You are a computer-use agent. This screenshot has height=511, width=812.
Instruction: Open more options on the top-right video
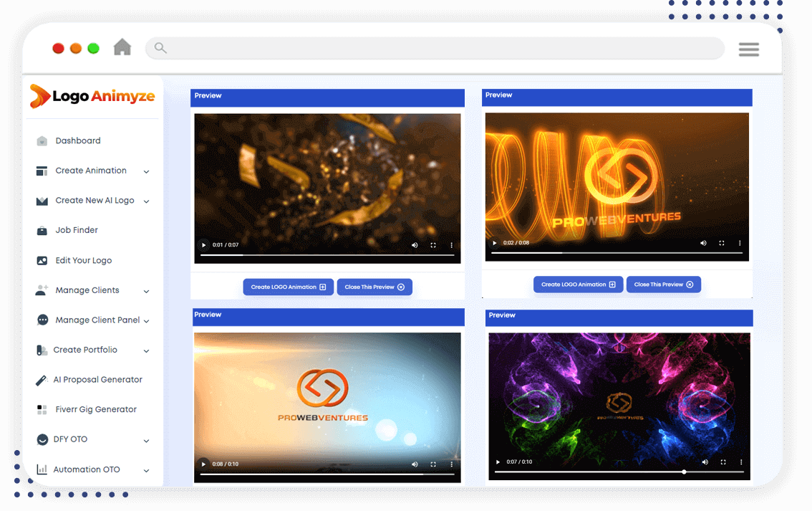[x=740, y=244]
